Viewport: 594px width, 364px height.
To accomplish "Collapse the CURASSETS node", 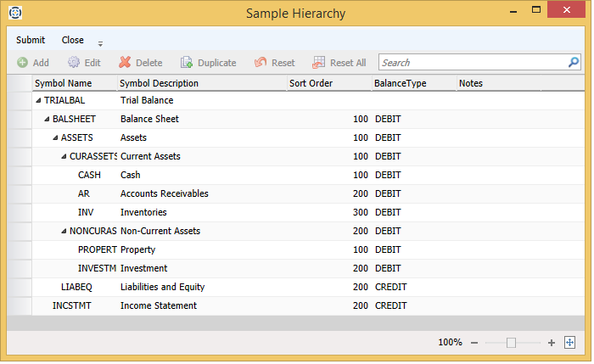I will (64, 157).
